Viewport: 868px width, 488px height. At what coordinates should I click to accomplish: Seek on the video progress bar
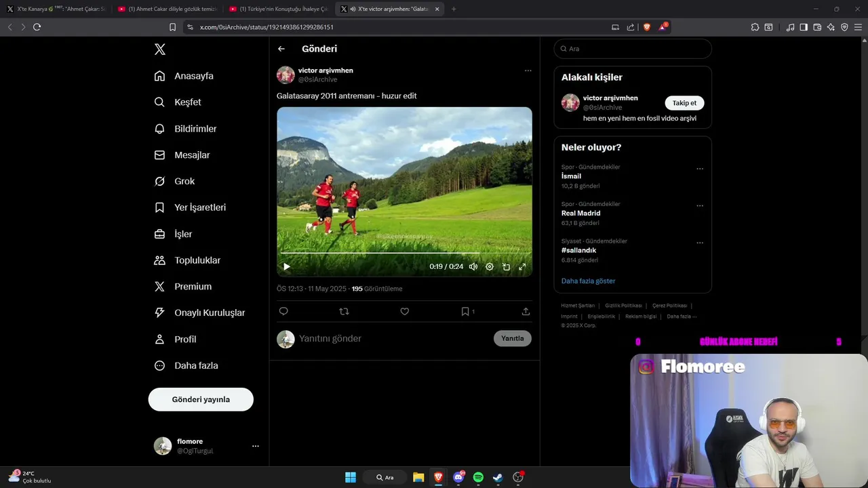pos(404,253)
